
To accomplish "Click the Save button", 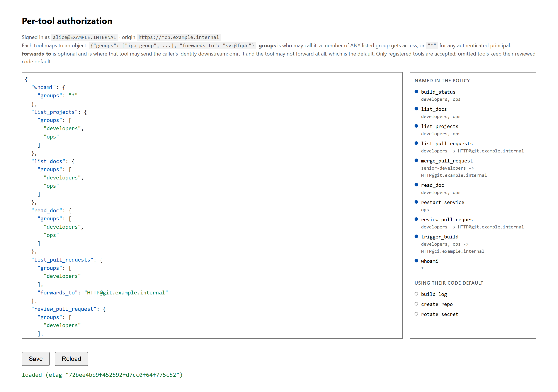I will 36,359.
